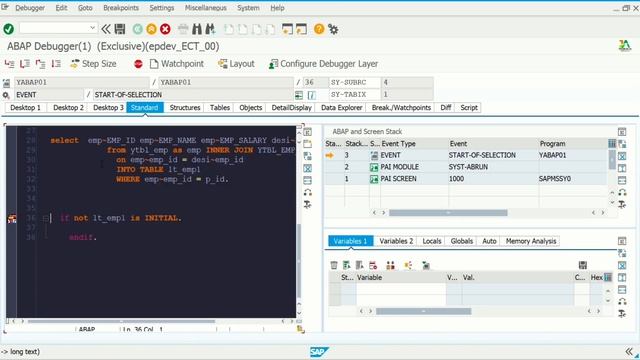Click the Layout button
Image resolution: width=640 pixels, height=360 pixels.
[x=236, y=64]
